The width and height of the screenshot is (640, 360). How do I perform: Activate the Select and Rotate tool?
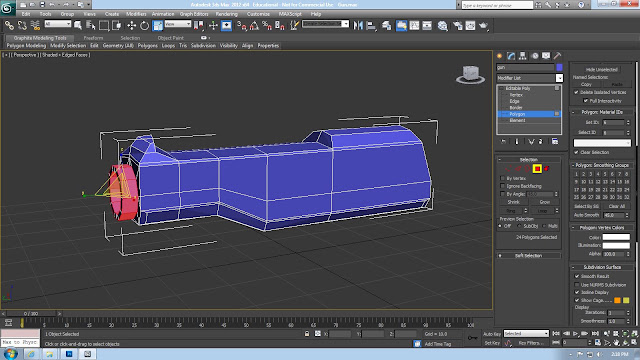(144, 26)
